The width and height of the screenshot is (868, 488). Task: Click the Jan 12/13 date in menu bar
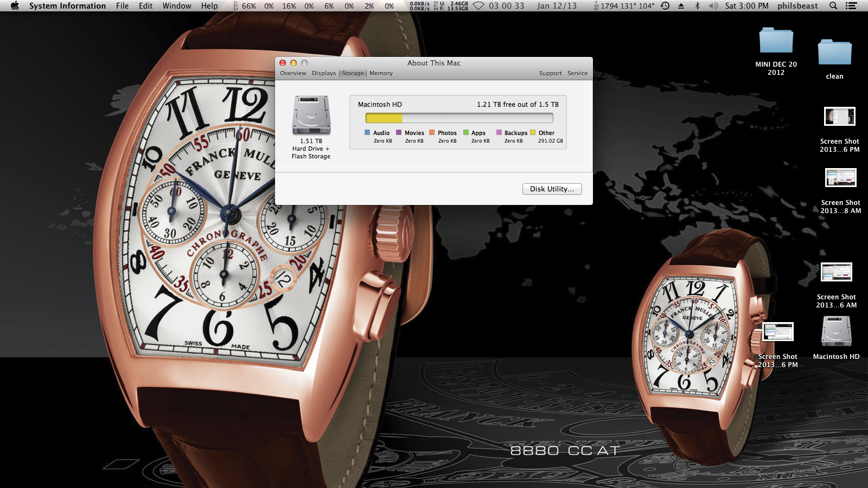pyautogui.click(x=557, y=6)
